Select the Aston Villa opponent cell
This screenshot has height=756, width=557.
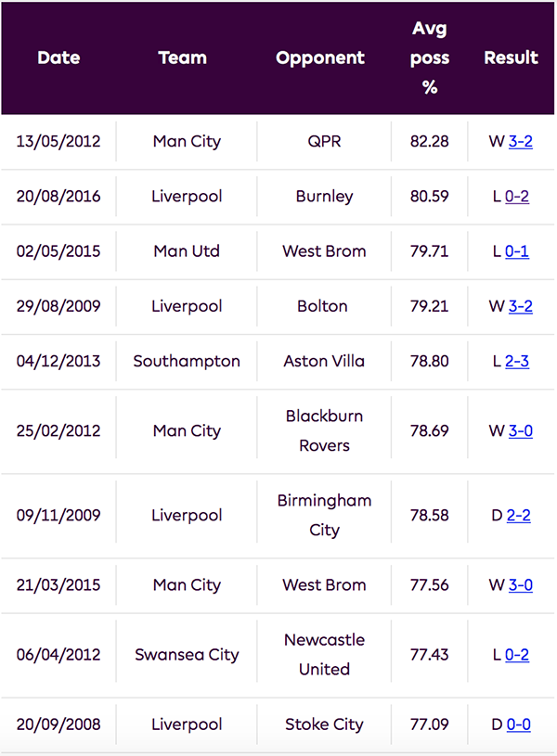point(324,361)
